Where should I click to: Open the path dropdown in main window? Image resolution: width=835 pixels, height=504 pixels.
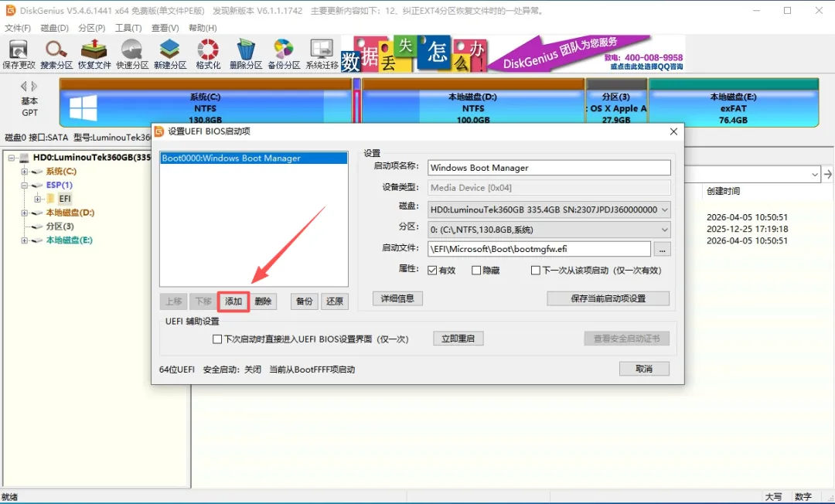coord(815,175)
